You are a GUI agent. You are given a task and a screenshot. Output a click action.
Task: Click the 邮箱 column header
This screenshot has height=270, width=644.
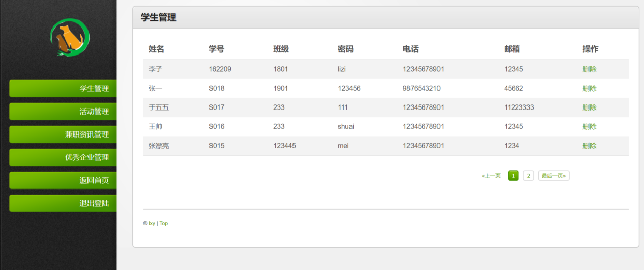tap(512, 49)
